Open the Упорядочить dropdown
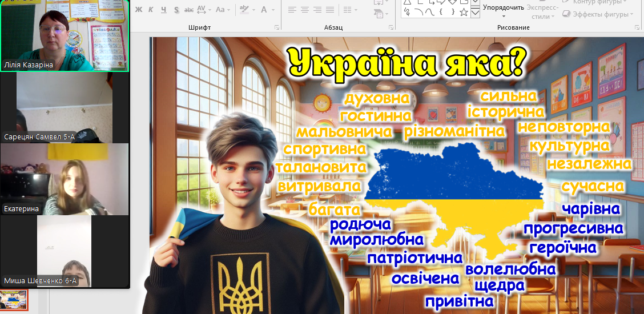Viewport: 644px width, 314px height. click(504, 10)
